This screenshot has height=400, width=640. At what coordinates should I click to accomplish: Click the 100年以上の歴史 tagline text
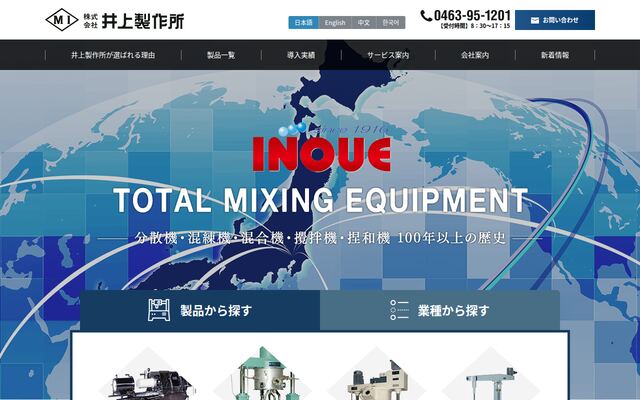click(x=451, y=238)
